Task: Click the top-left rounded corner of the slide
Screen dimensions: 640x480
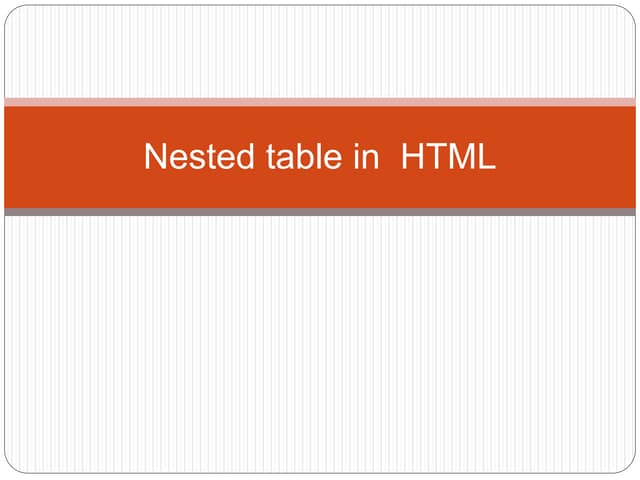Action: 11,12
